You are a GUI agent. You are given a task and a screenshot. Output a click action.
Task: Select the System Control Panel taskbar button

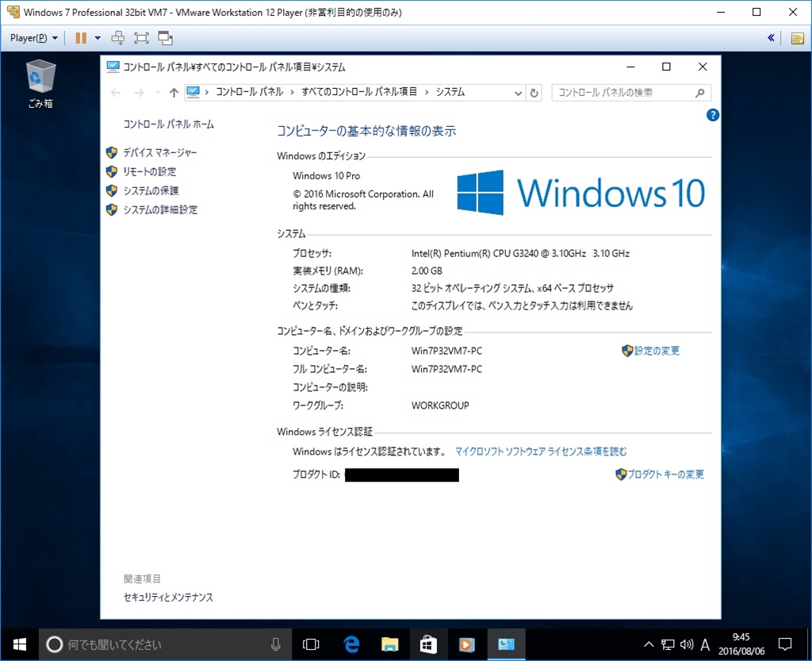coord(506,644)
